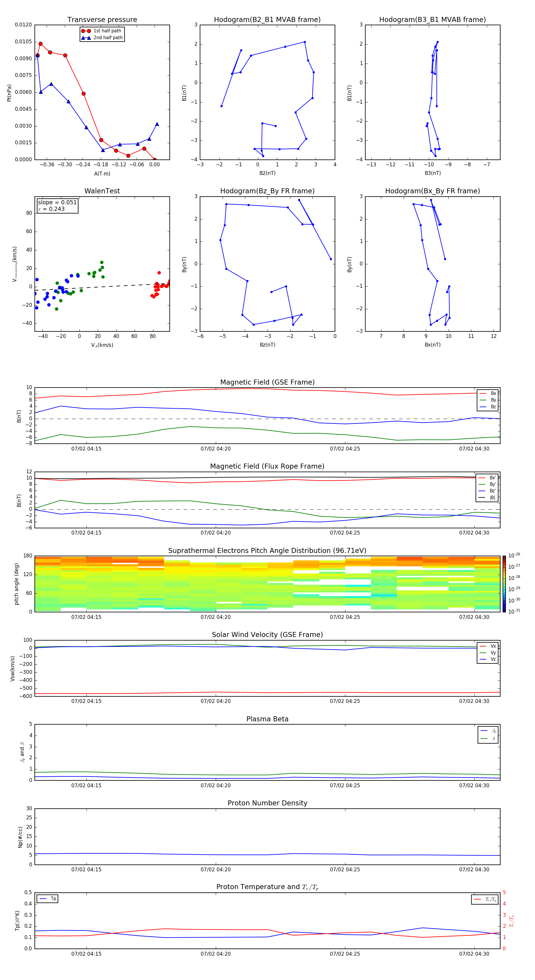Click the 'WalenTest' plot title

coord(102,191)
